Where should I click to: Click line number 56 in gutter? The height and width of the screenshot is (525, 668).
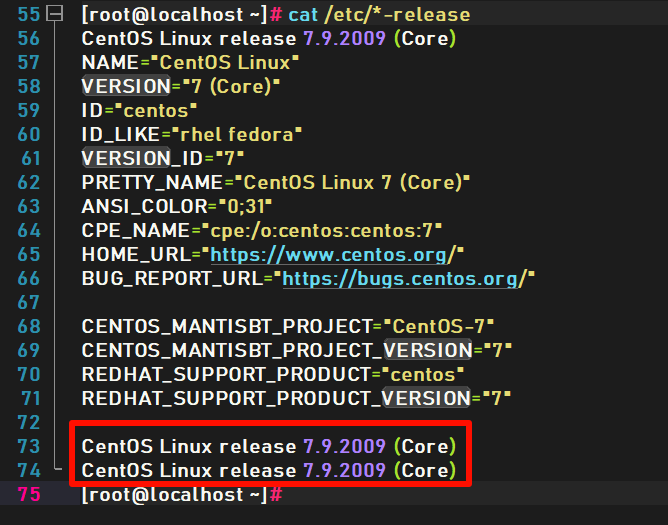[29, 38]
